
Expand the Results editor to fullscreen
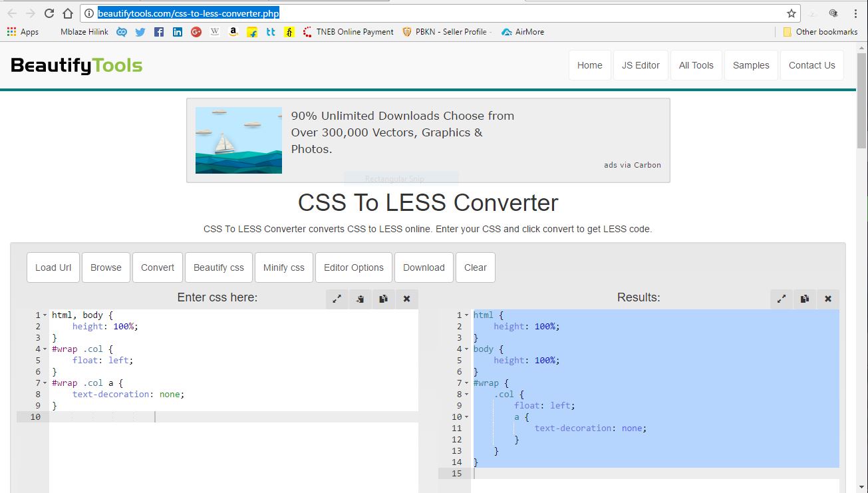tap(782, 299)
